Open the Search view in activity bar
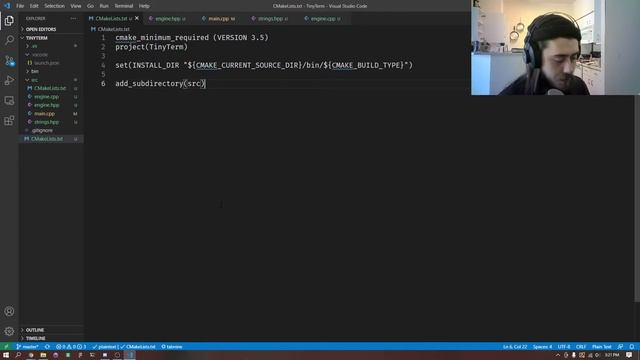 pos(9,40)
